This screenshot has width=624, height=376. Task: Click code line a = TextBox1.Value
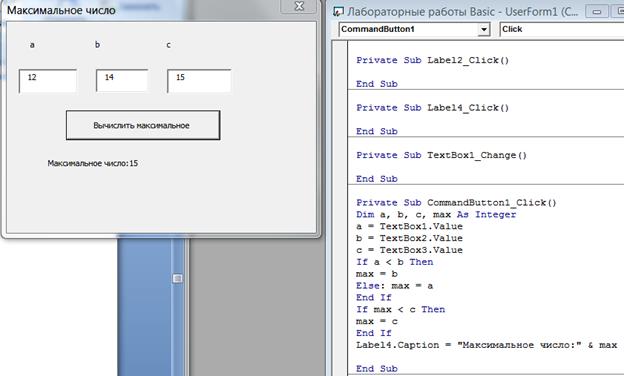(410, 227)
